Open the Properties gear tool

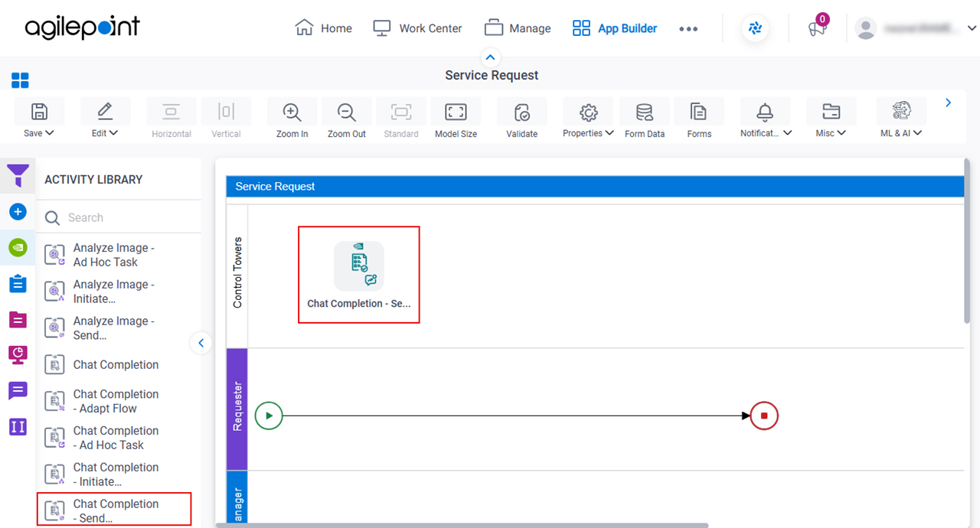(588, 112)
